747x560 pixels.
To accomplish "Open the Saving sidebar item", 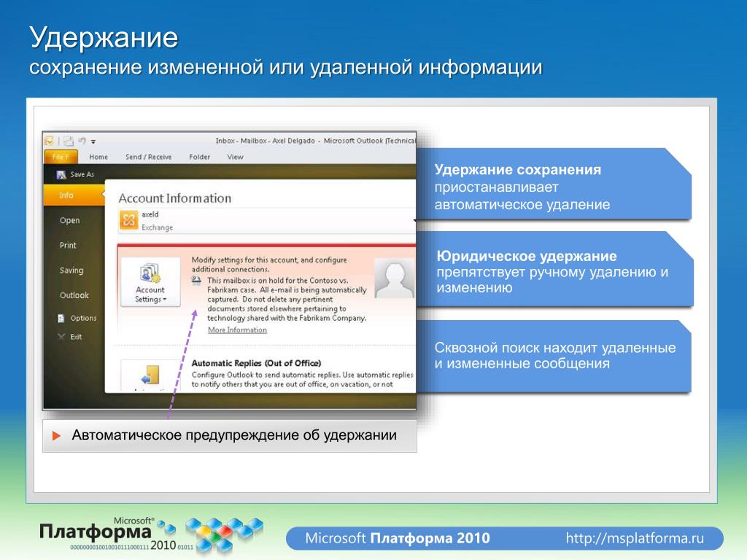I will tap(71, 270).
